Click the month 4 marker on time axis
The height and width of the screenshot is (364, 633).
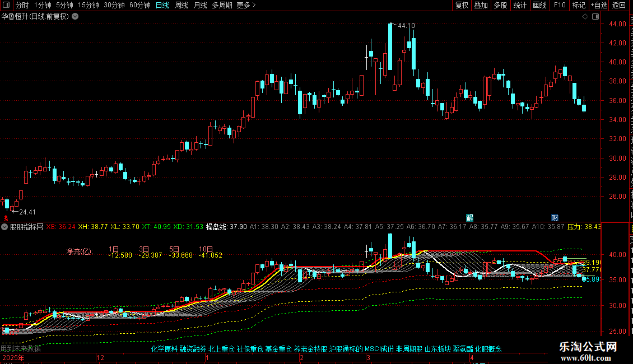click(x=472, y=358)
